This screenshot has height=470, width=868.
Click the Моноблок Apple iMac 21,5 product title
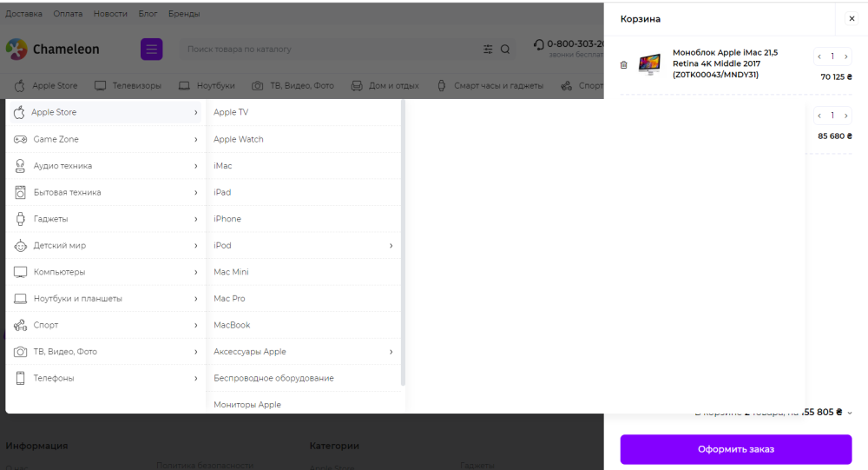725,63
